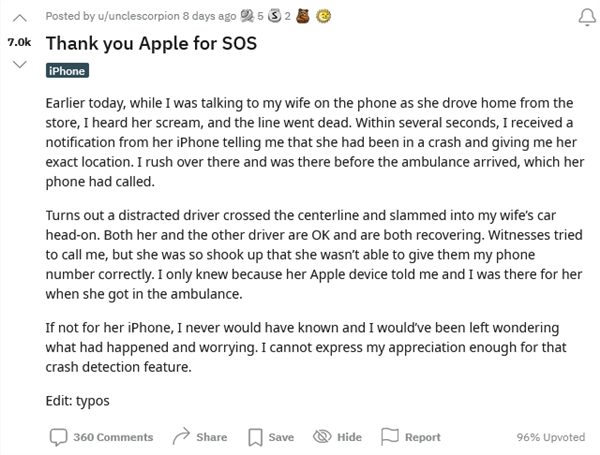
Task: Open the 360 Comments section
Action: pos(101,437)
